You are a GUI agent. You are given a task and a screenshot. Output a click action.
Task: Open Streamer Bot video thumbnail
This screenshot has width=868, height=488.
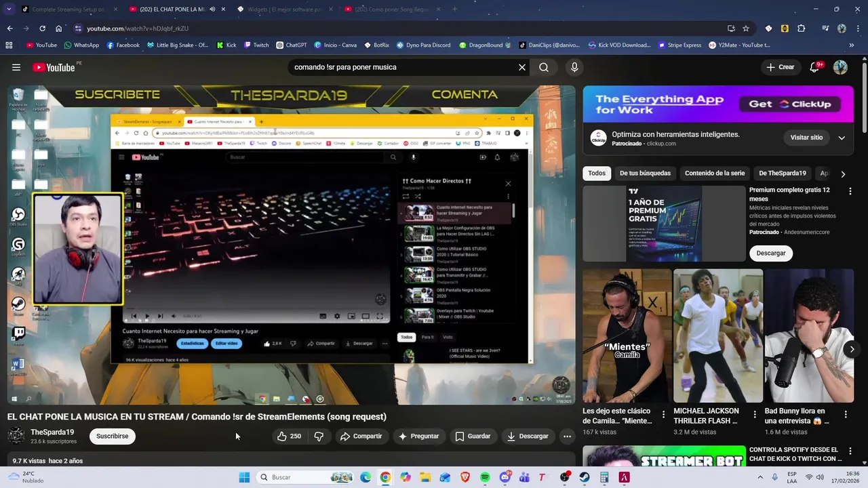tap(664, 456)
